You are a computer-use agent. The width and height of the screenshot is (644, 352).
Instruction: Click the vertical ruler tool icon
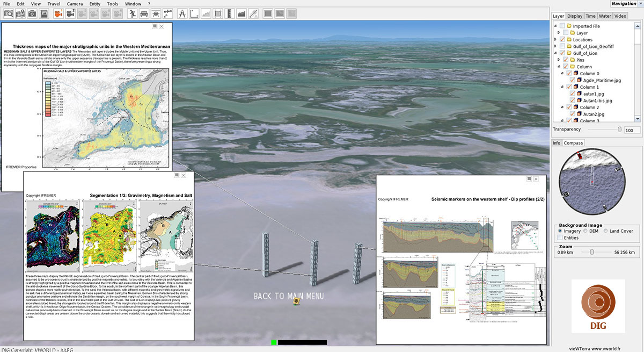pyautogui.click(x=230, y=13)
